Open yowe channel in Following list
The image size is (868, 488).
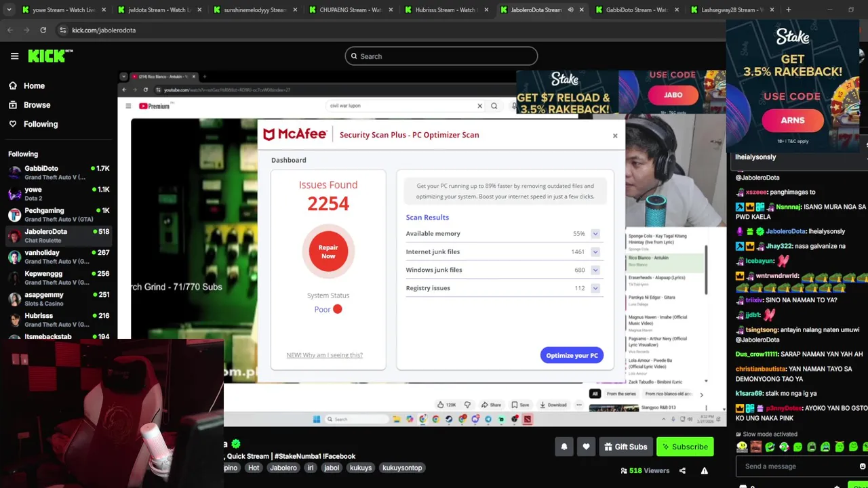(58, 193)
